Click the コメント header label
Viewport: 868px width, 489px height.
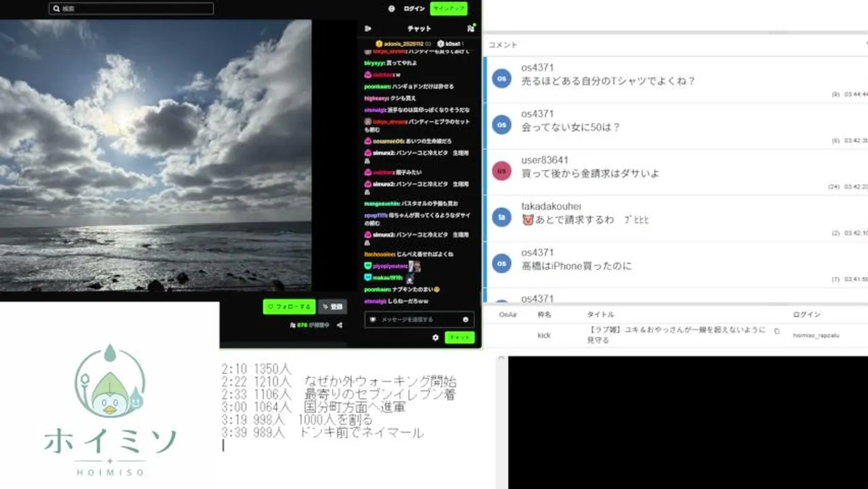[503, 45]
